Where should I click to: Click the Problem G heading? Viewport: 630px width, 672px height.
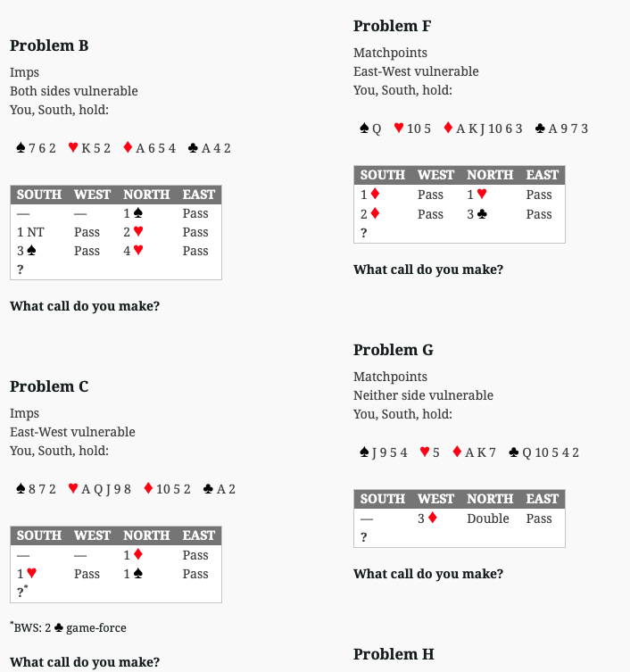394,350
